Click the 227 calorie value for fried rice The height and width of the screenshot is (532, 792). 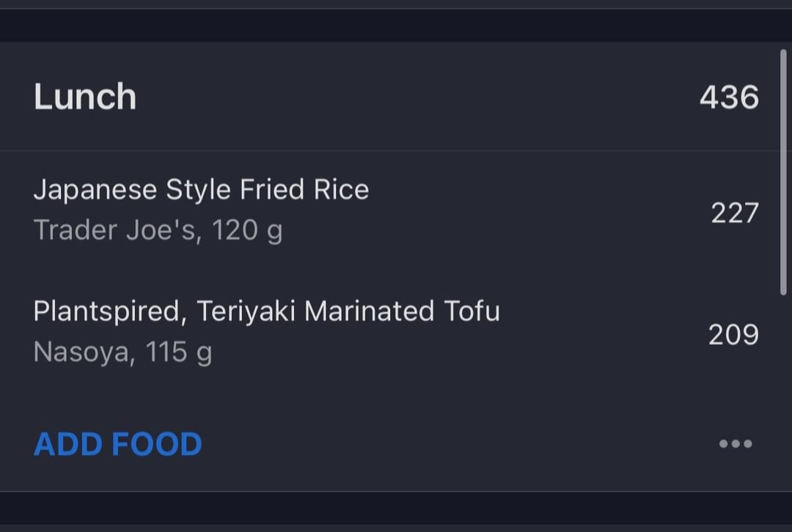[734, 213]
